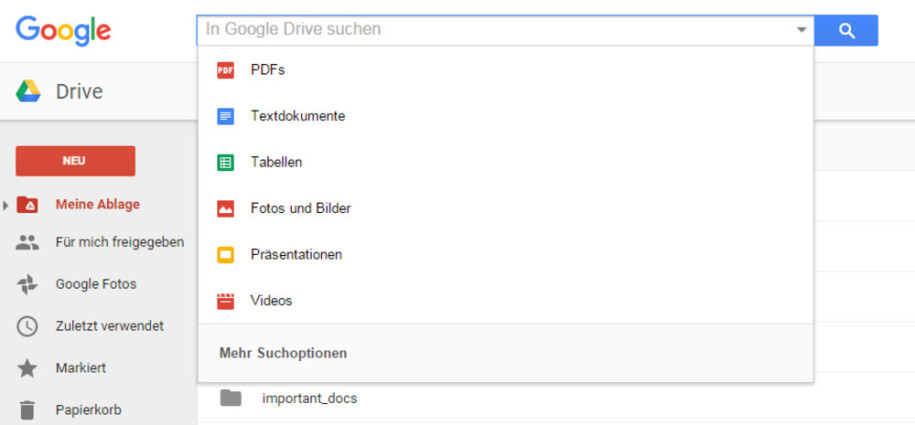The image size is (915, 425).
Task: Click the blue magnifier search button
Action: [846, 30]
